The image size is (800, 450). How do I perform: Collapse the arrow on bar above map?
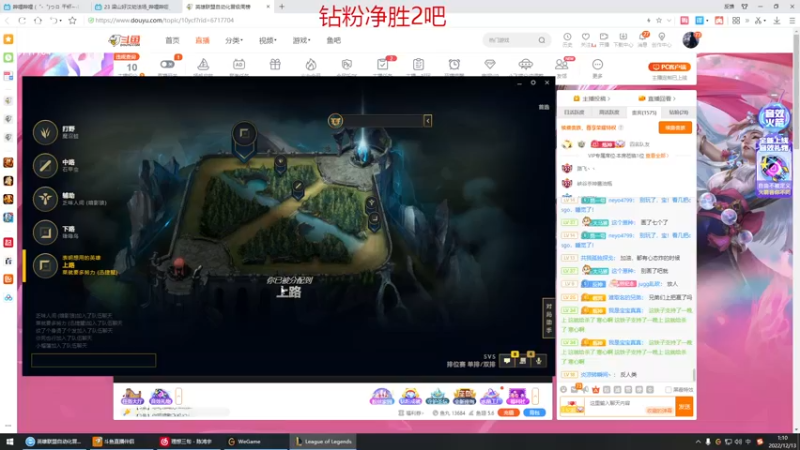(428, 121)
